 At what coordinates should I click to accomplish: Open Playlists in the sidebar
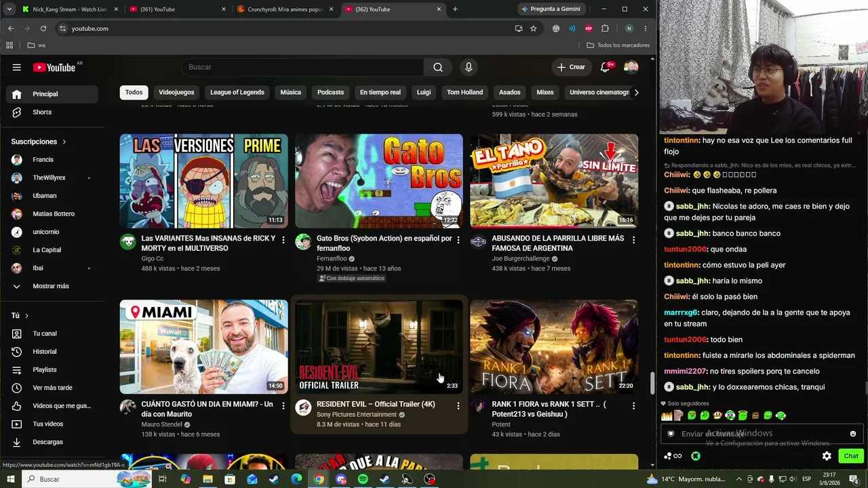[51, 369]
